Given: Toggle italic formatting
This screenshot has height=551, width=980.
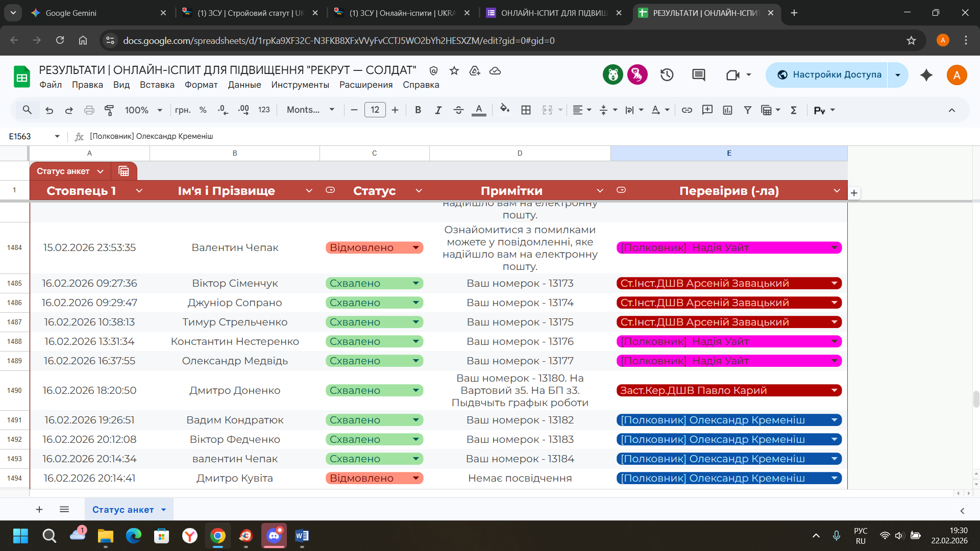Looking at the screenshot, I should [x=438, y=110].
